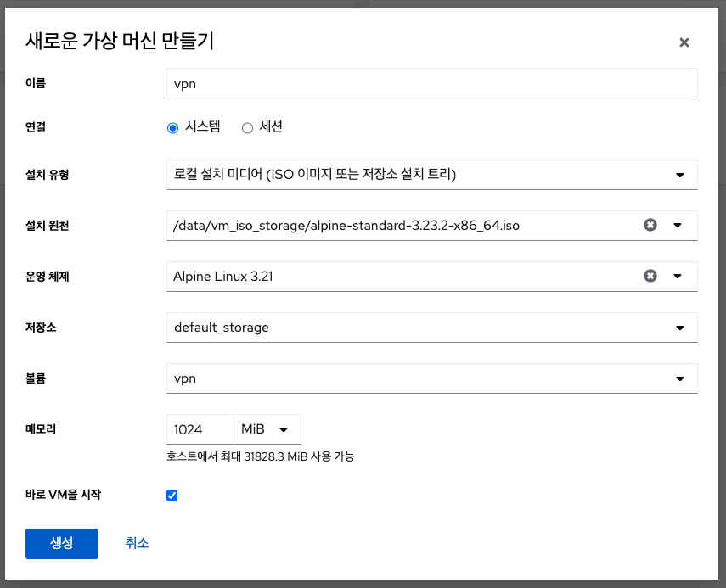Click the caret on the vpn volume selector
The height and width of the screenshot is (588, 726).
(x=679, y=378)
